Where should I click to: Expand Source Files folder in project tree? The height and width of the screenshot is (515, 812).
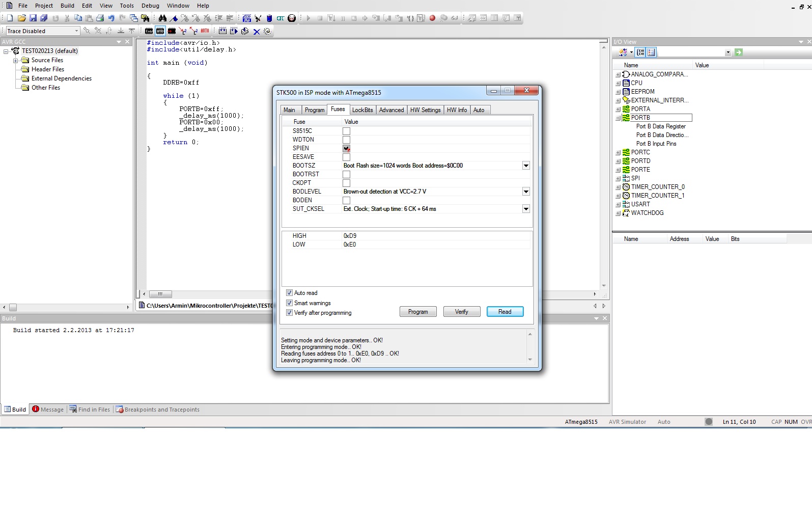pyautogui.click(x=15, y=60)
